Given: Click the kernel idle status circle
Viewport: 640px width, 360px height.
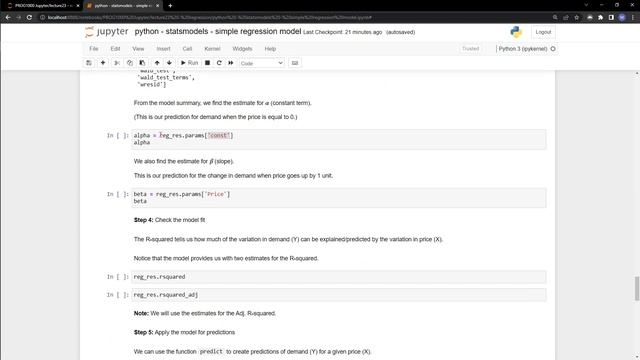Looking at the screenshot, I should point(553,49).
